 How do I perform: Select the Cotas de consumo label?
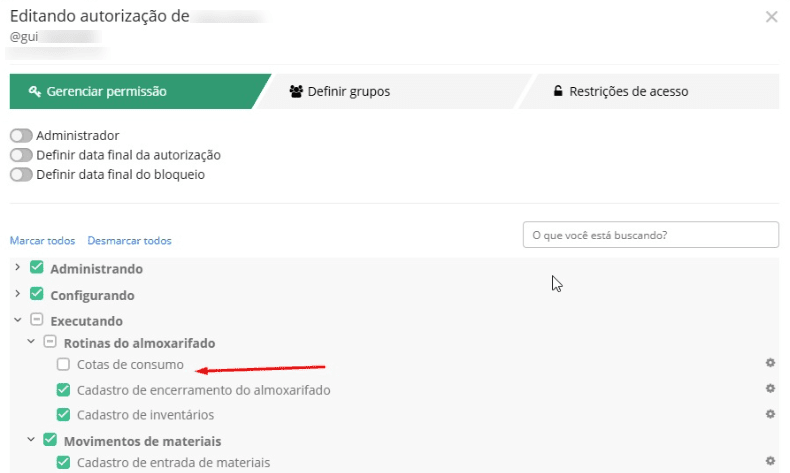coord(130,364)
